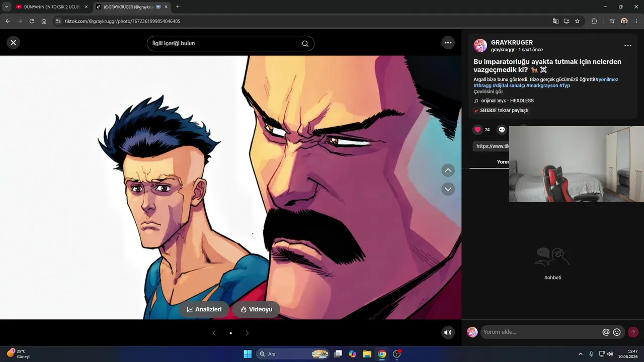The width and height of the screenshot is (644, 362).
Task: Close the YouTube browser tab
Action: [x=86, y=7]
